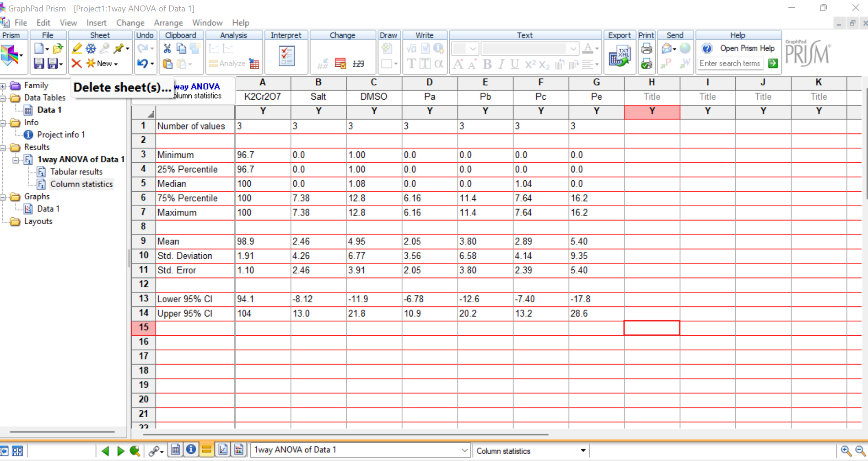Collapse the Data Tables folder
Screen dimensions: 868x461
3,98
